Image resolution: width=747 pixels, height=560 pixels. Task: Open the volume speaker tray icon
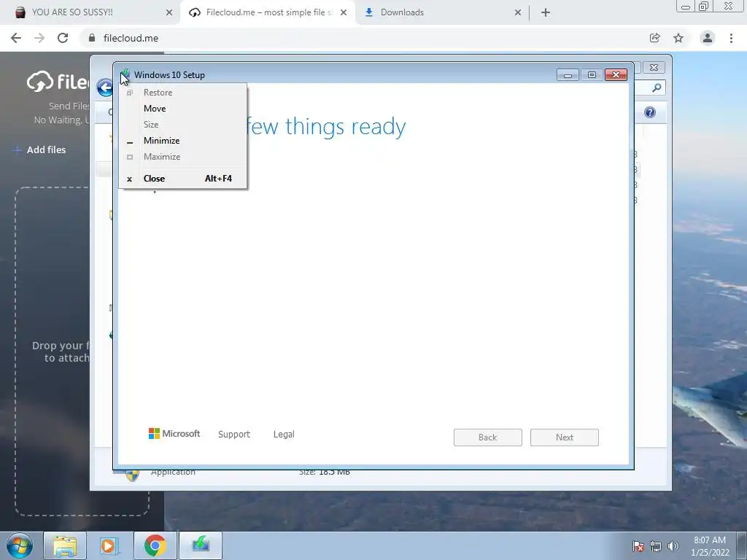pos(673,546)
